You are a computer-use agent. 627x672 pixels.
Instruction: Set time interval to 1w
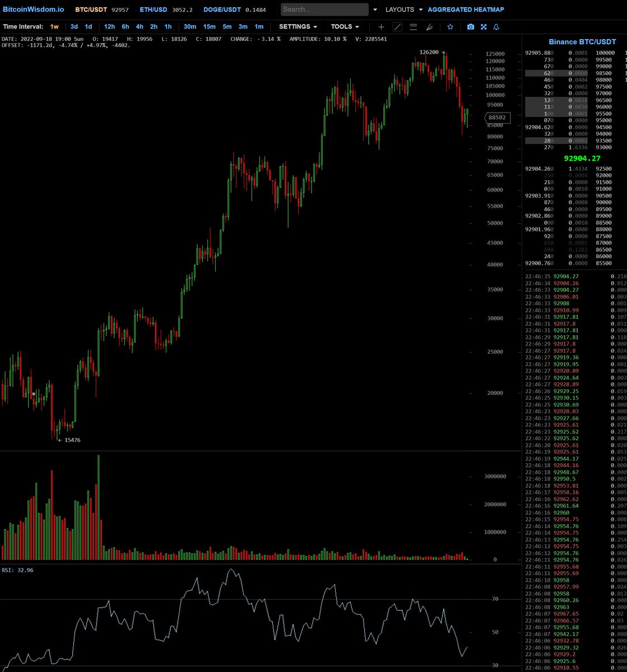54,26
